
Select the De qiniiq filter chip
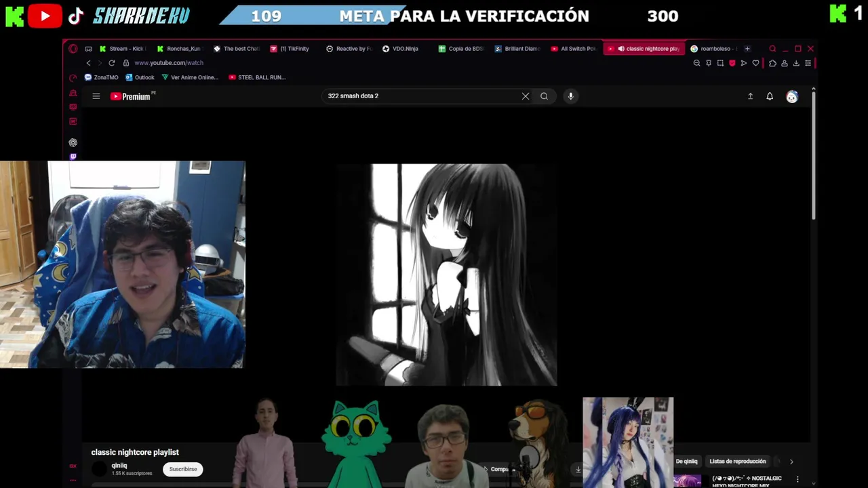686,462
